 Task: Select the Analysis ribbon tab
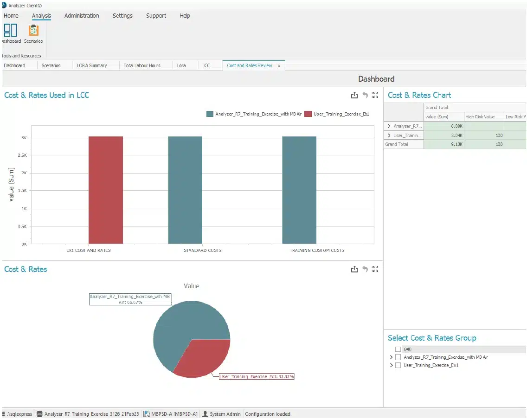click(x=41, y=16)
